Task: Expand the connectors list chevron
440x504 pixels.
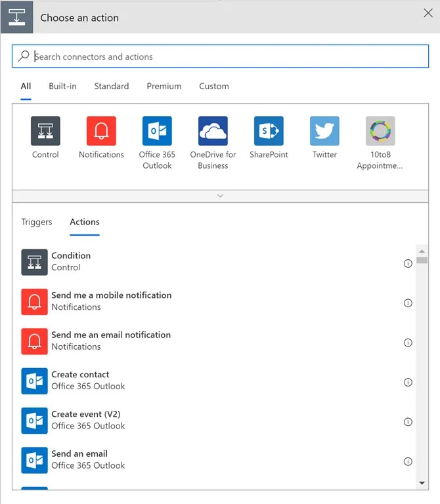Action: pos(220,196)
